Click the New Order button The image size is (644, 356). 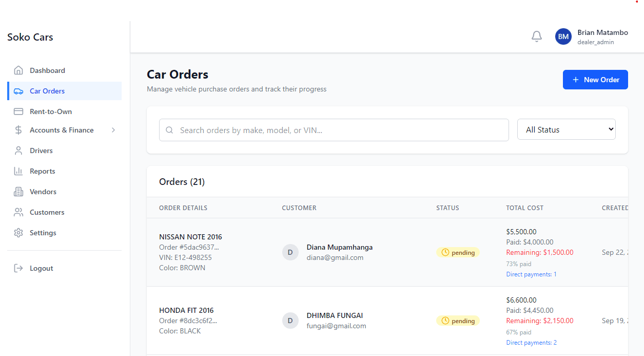(x=595, y=80)
